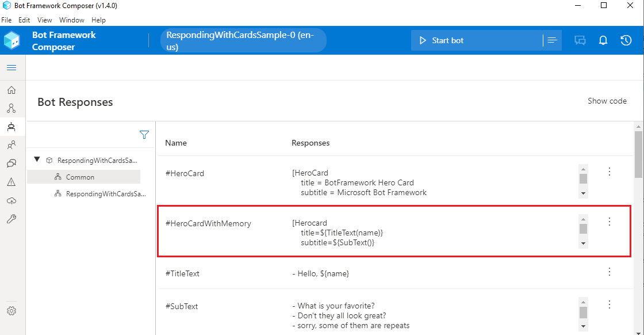Click the Bot Framework Composer logo
The width and height of the screenshot is (644, 335).
click(11, 40)
